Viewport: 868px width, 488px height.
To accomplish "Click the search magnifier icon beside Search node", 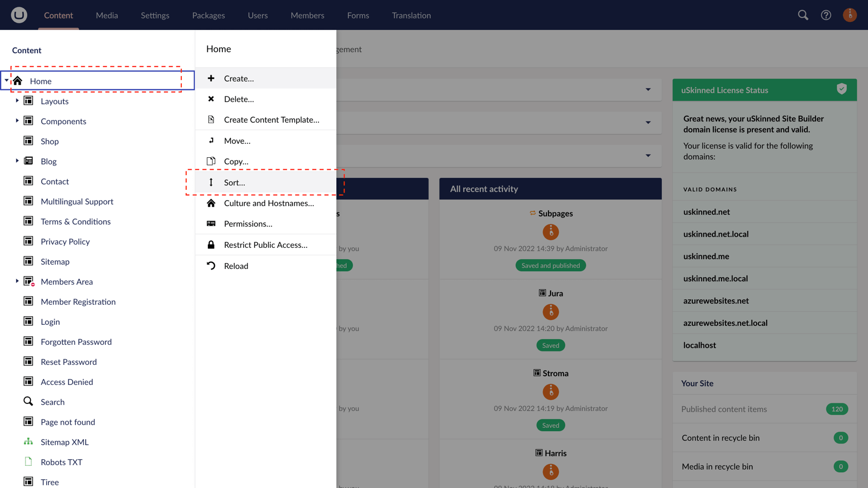I will pos(28,401).
